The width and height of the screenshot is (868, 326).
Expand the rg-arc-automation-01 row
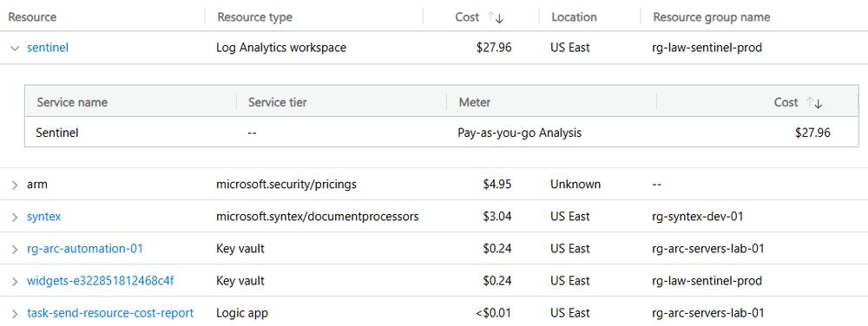[15, 249]
